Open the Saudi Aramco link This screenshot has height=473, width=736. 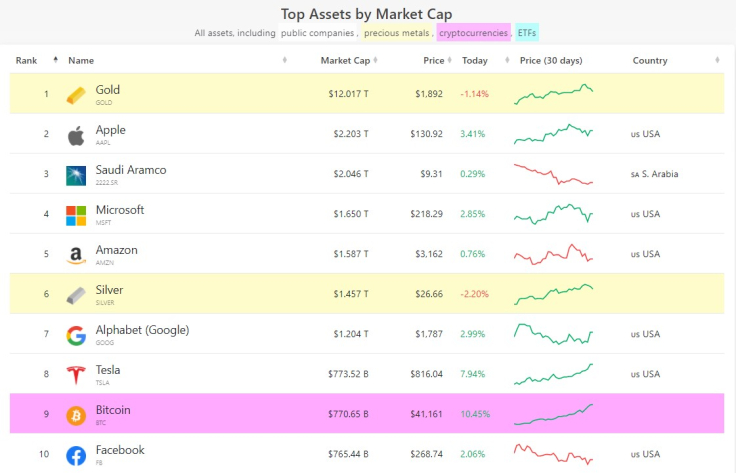[x=131, y=170]
